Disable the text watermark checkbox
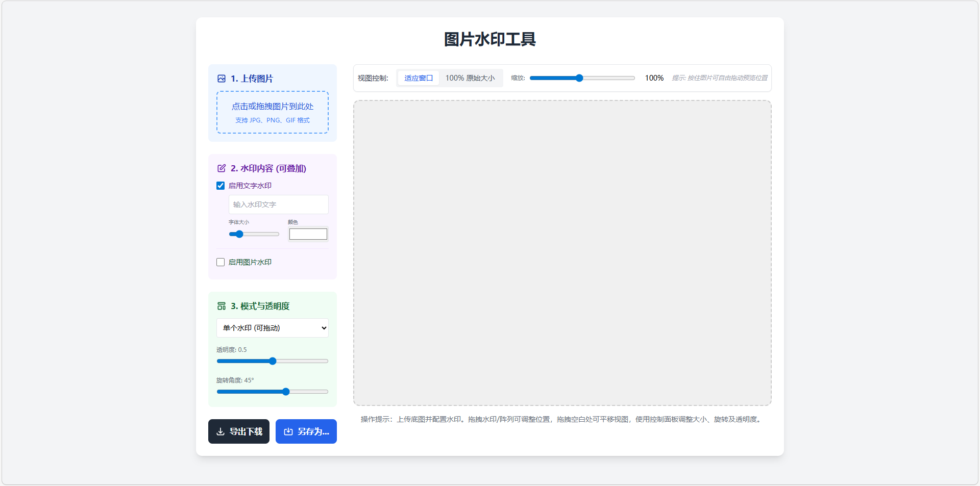The image size is (980, 486). pyautogui.click(x=220, y=185)
